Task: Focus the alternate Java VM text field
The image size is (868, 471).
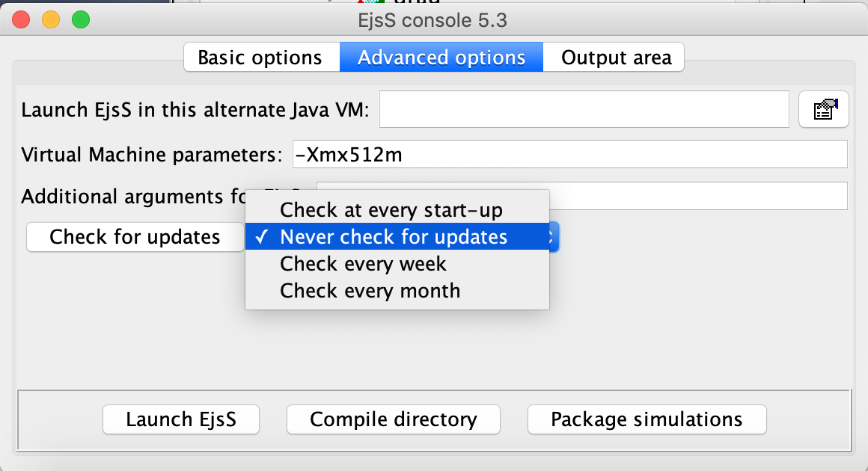Action: click(584, 111)
